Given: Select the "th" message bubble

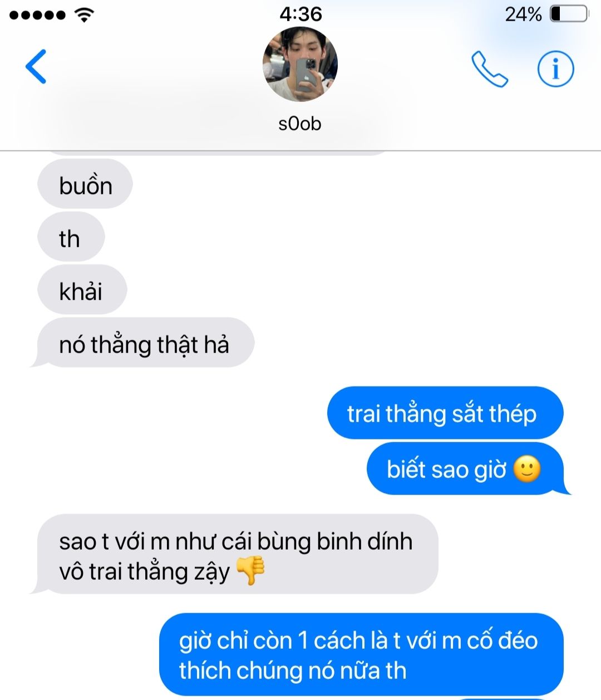Looking at the screenshot, I should (x=71, y=238).
